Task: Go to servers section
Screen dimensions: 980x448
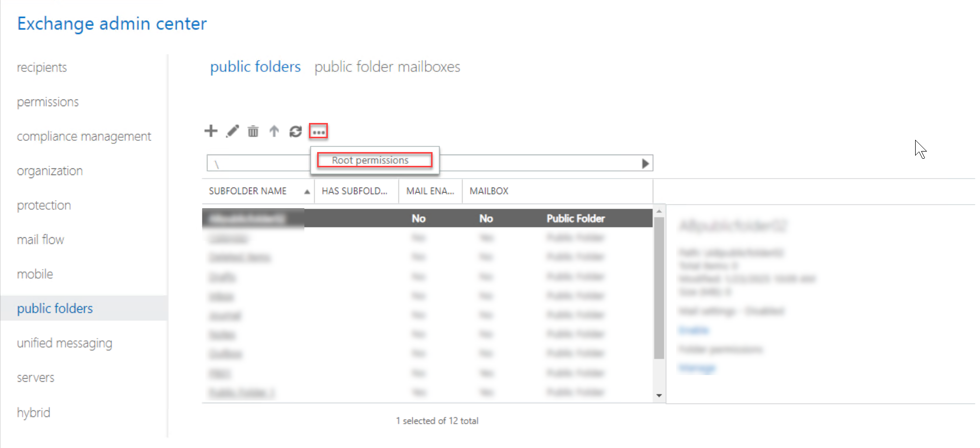Action: [35, 378]
